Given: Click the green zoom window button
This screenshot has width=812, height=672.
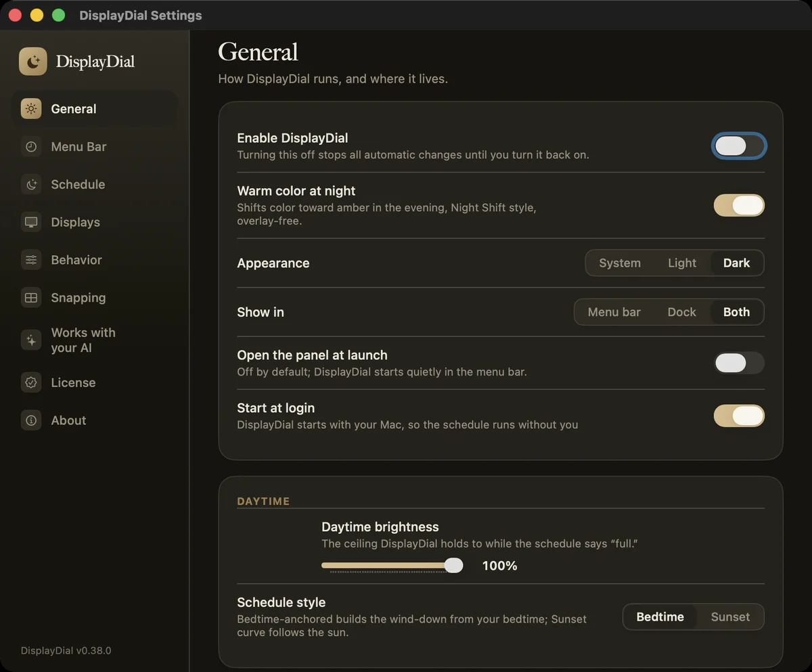Looking at the screenshot, I should [59, 15].
